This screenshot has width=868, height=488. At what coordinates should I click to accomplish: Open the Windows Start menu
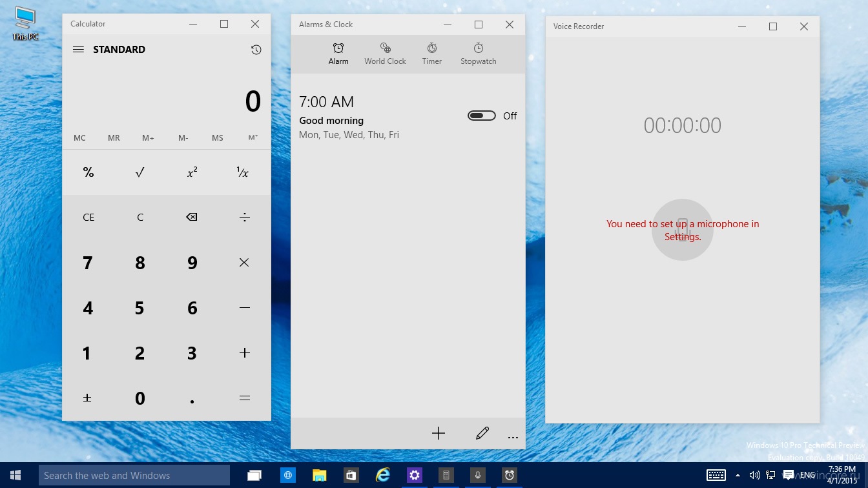pyautogui.click(x=16, y=476)
